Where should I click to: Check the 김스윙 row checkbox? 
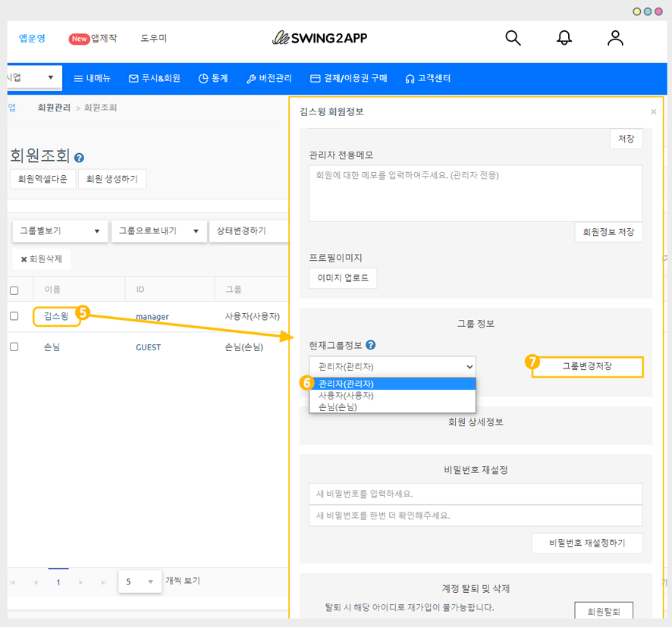(14, 316)
